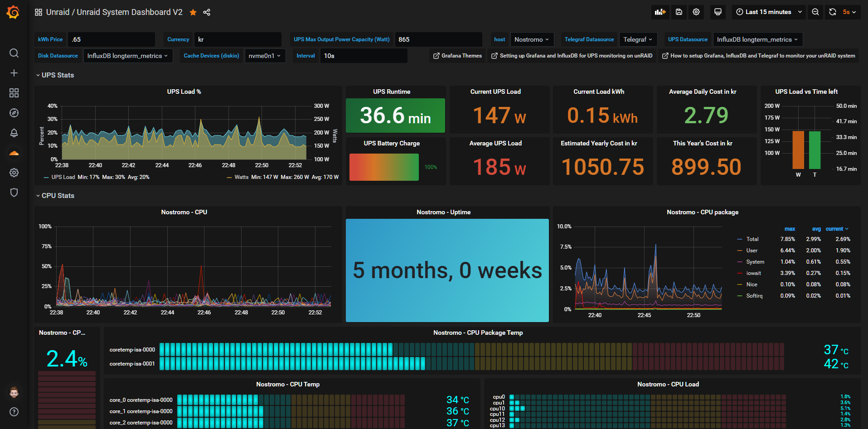Click the Add panel icon
The image size is (868, 429).
[660, 12]
